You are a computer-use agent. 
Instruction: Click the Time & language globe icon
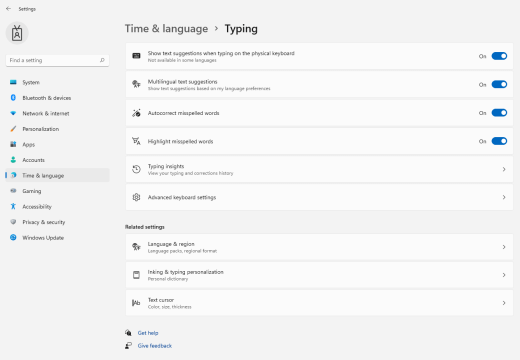pyautogui.click(x=13, y=175)
